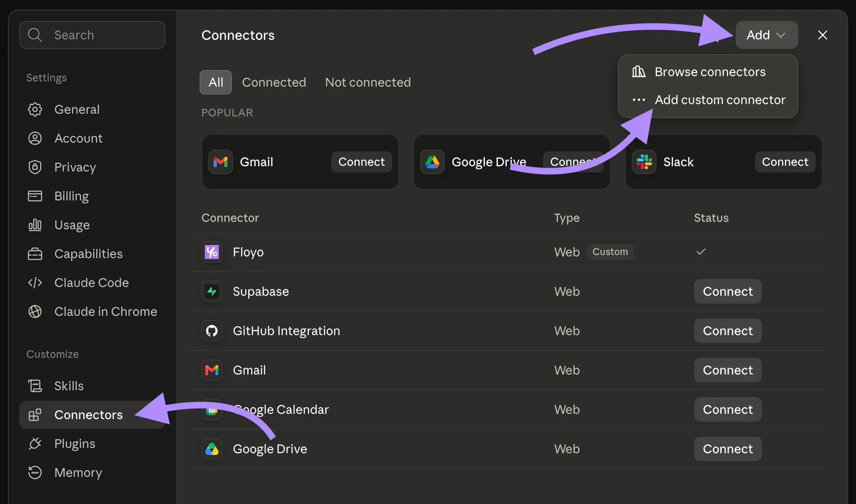The image size is (856, 504).
Task: Switch to the Connected filter tab
Action: pyautogui.click(x=274, y=82)
